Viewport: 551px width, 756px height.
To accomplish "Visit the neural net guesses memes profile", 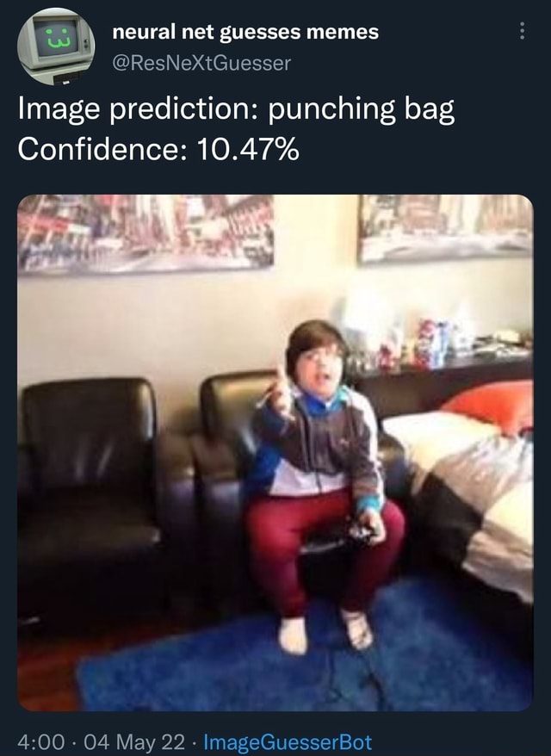I will (245, 33).
